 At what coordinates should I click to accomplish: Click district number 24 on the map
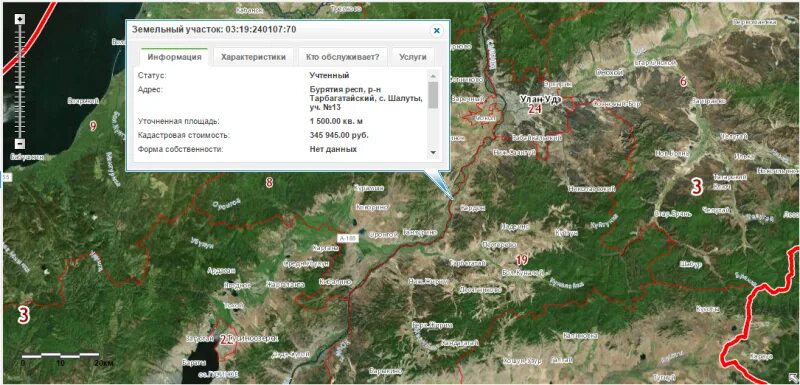(x=535, y=109)
